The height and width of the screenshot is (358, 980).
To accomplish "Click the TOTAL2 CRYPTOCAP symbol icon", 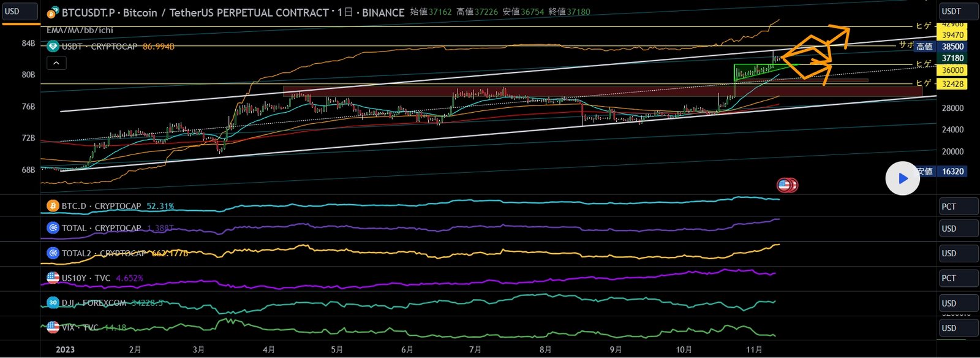I will pos(53,253).
